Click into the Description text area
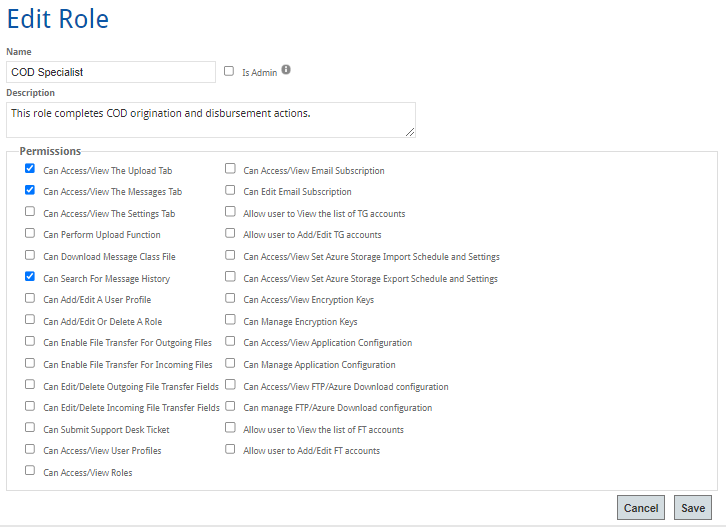726x527 pixels. coord(210,119)
